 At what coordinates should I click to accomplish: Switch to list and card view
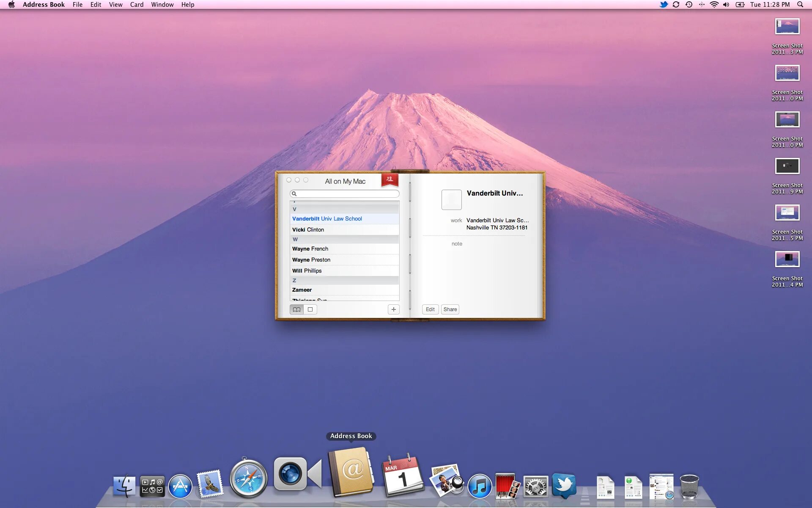tap(296, 309)
